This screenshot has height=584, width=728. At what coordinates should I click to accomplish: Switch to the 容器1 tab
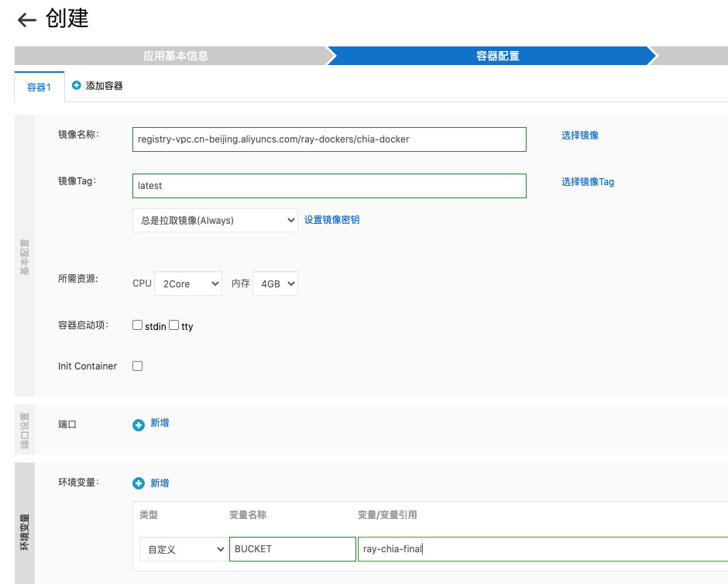tap(39, 87)
